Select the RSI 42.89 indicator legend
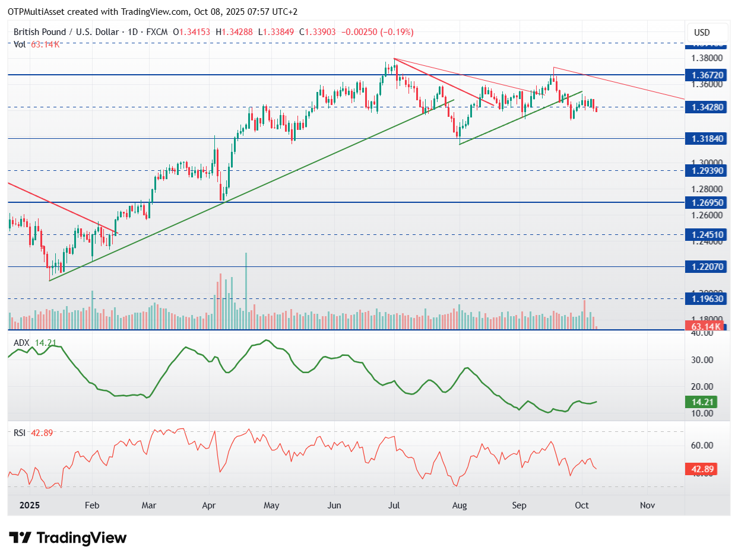This screenshot has height=560, width=738. tap(33, 432)
